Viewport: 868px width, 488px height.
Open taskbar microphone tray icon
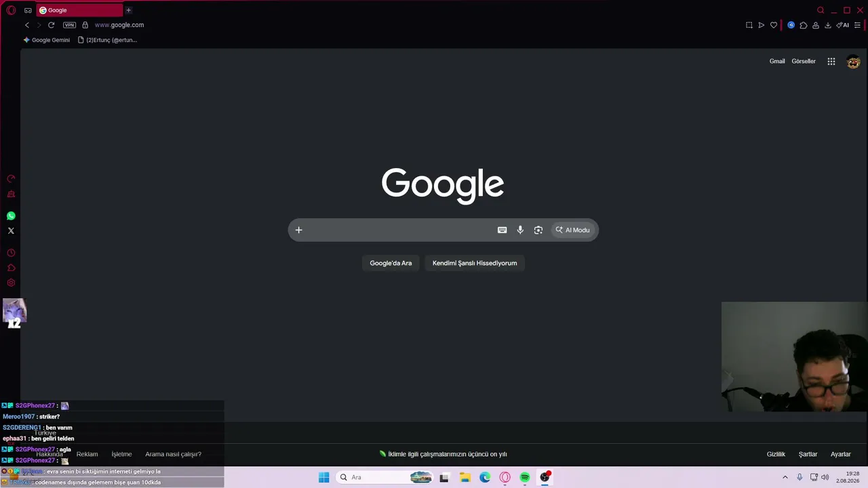800,477
